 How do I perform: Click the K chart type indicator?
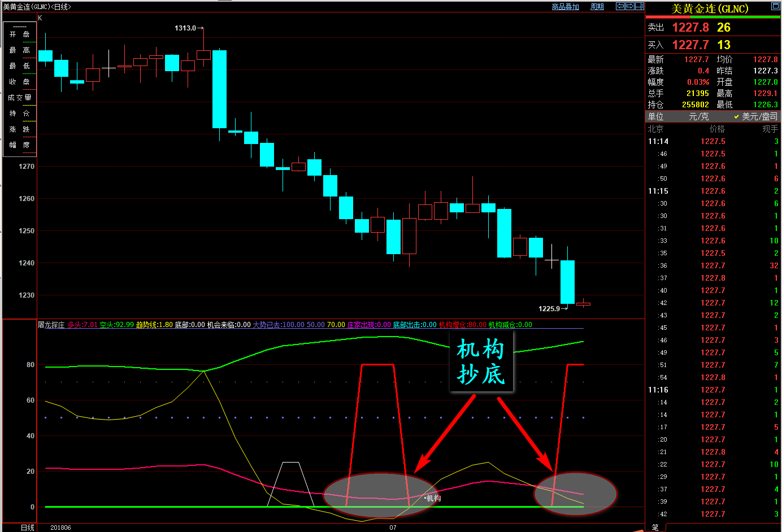[x=40, y=18]
